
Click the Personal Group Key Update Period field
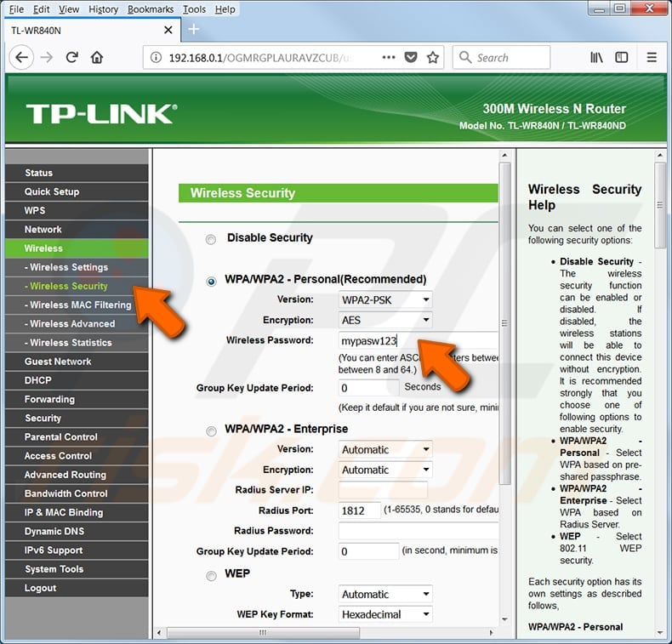click(368, 388)
